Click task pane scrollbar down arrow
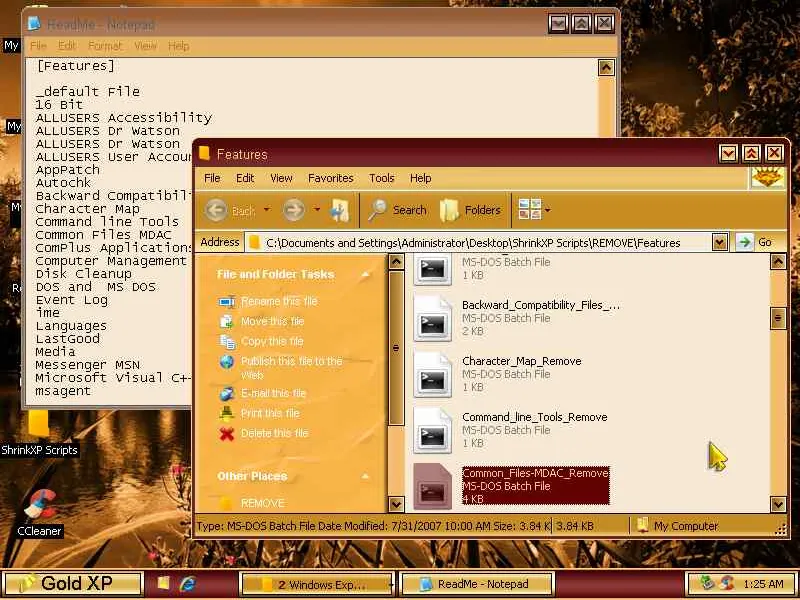 pyautogui.click(x=396, y=504)
